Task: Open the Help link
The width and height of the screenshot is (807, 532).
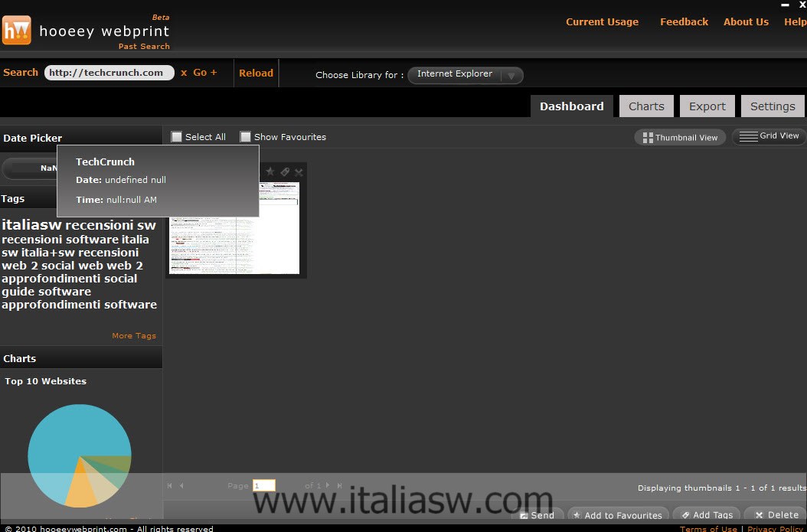Action: [x=796, y=22]
